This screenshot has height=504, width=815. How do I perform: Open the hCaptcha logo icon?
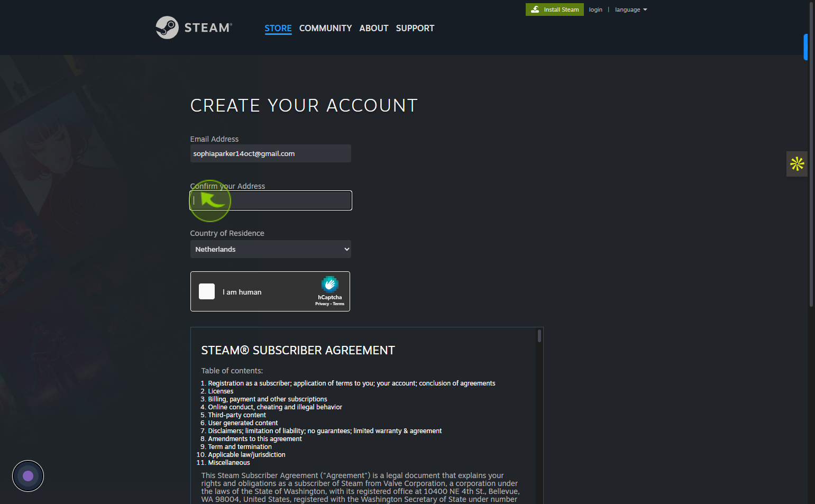pos(329,284)
